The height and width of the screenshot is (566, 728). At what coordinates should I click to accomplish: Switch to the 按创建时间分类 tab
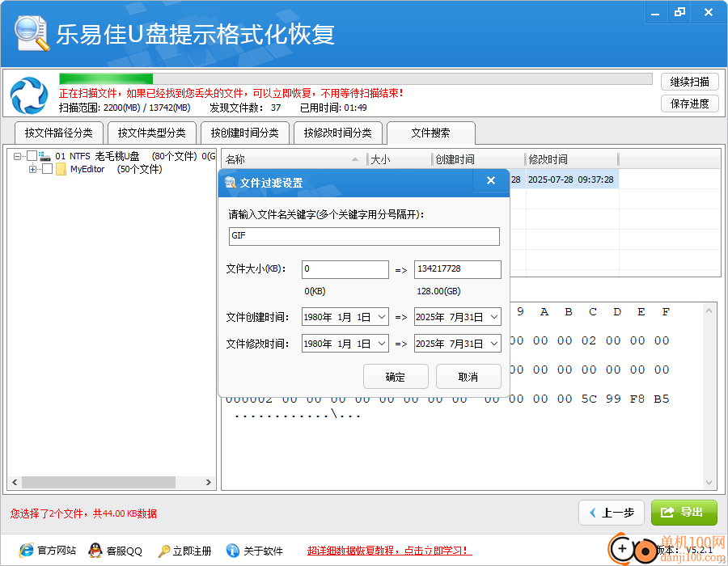click(244, 133)
